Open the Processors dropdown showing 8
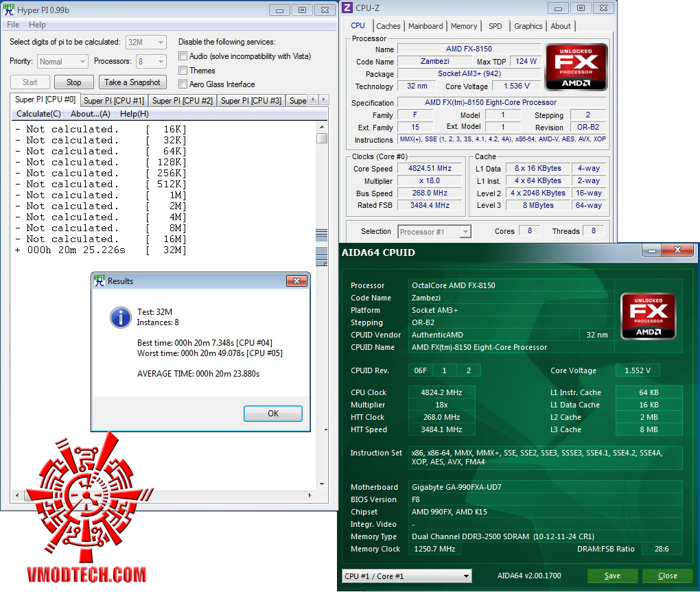Viewport: 700px width, 592px height. coord(152,62)
